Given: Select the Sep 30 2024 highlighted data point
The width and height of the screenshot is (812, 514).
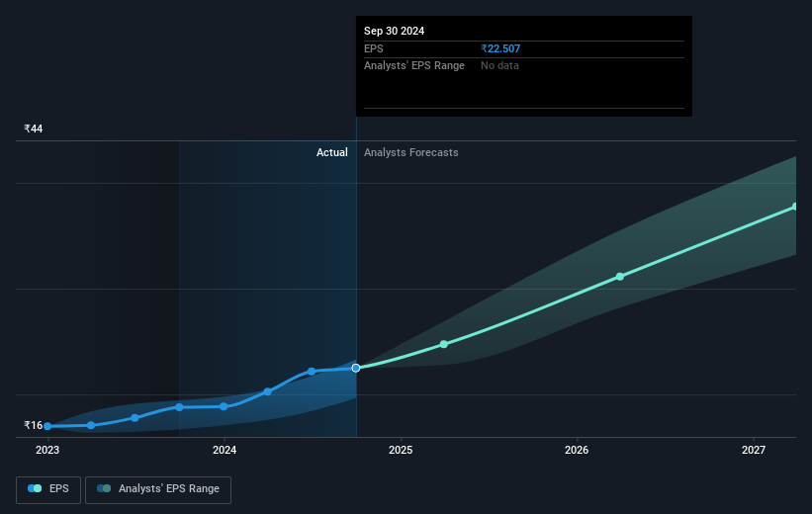Looking at the screenshot, I should pyautogui.click(x=356, y=368).
